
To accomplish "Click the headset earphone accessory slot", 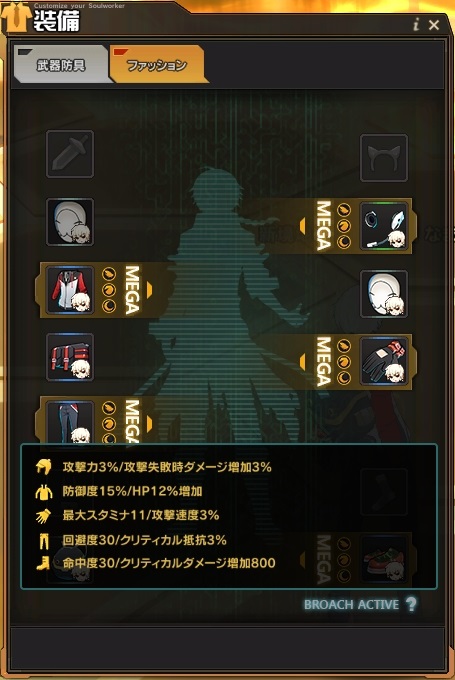I will [384, 226].
